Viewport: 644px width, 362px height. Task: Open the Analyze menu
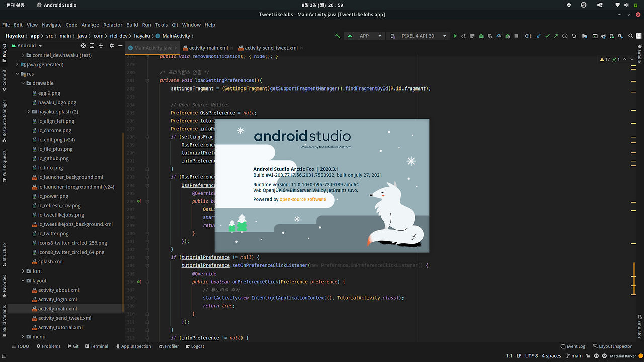pyautogui.click(x=90, y=25)
